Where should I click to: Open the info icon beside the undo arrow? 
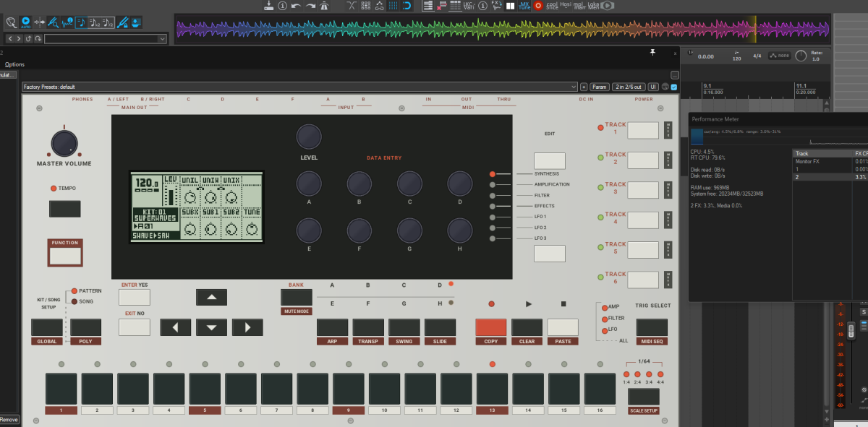(282, 6)
